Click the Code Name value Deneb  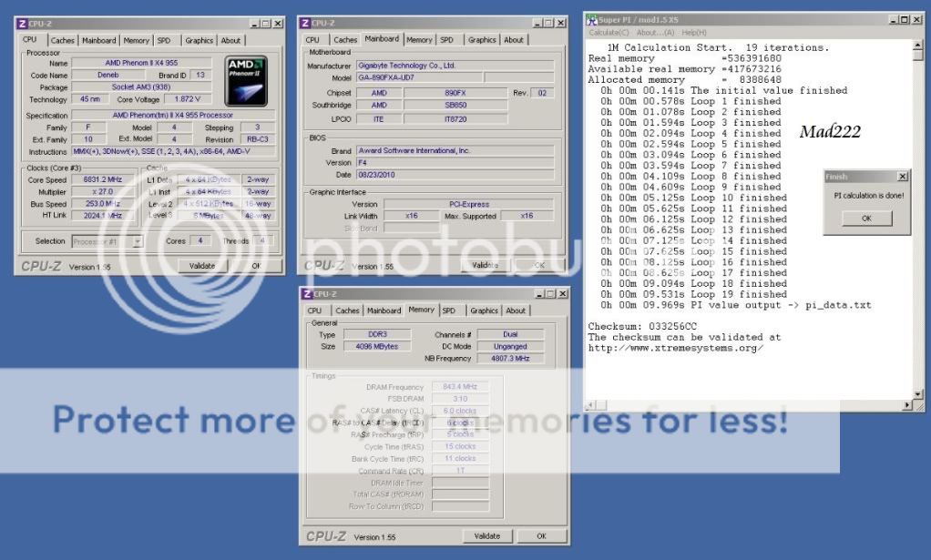point(108,75)
